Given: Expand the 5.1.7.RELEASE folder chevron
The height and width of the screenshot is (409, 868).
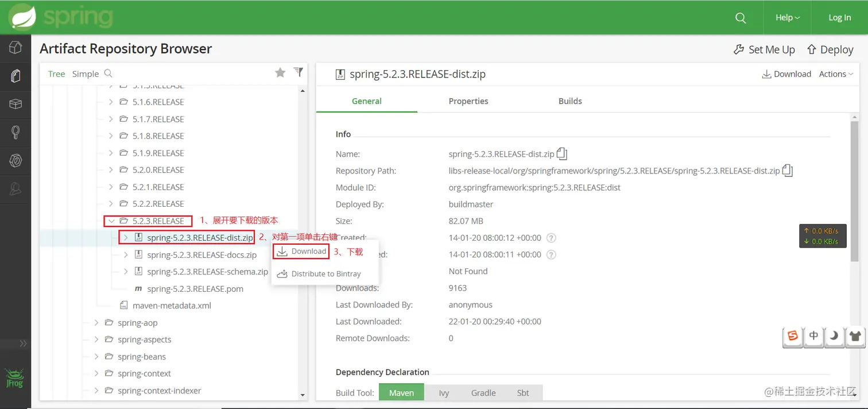Looking at the screenshot, I should tap(111, 119).
